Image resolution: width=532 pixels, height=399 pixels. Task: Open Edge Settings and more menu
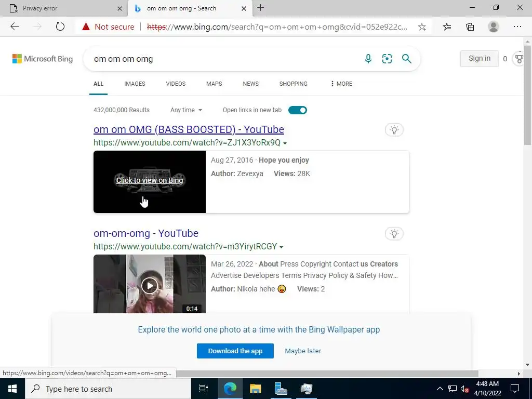point(517,26)
